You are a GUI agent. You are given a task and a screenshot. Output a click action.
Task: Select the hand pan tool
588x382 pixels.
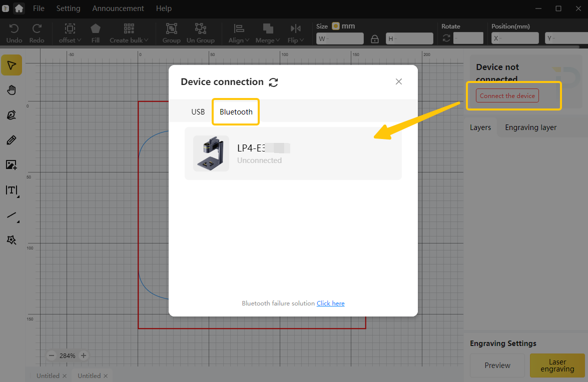click(x=11, y=90)
